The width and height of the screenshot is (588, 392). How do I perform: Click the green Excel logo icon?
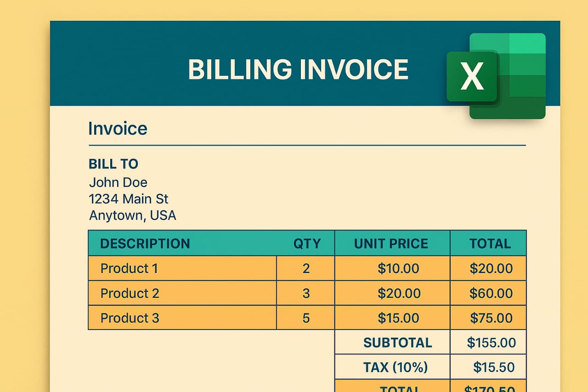coord(496,76)
